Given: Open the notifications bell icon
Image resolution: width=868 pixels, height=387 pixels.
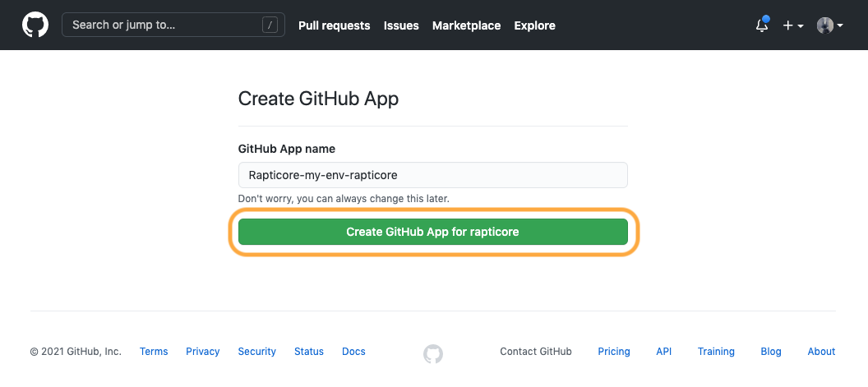Looking at the screenshot, I should (x=762, y=25).
